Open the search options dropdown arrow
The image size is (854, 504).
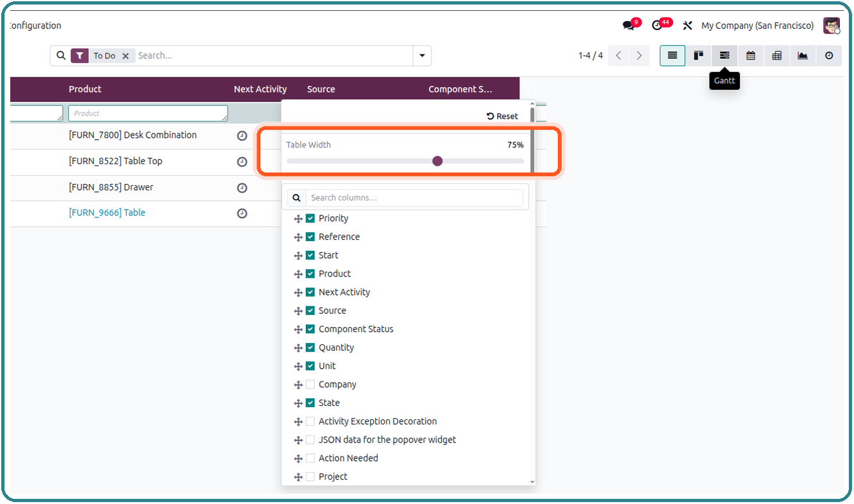click(422, 56)
